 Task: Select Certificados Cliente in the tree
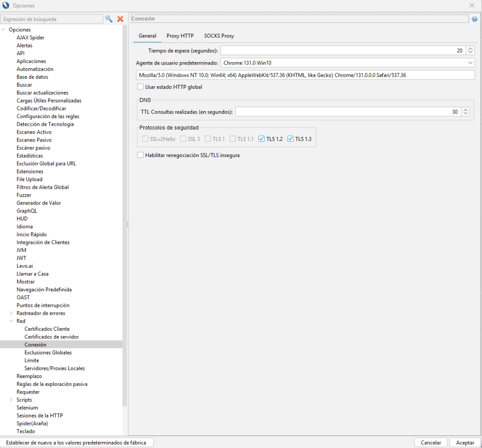(x=47, y=329)
